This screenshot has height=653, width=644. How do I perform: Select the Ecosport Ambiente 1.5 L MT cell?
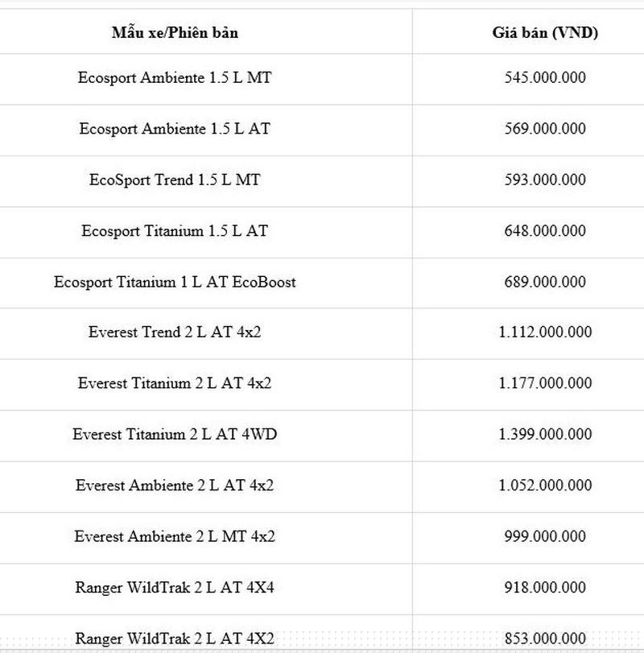[x=175, y=78]
